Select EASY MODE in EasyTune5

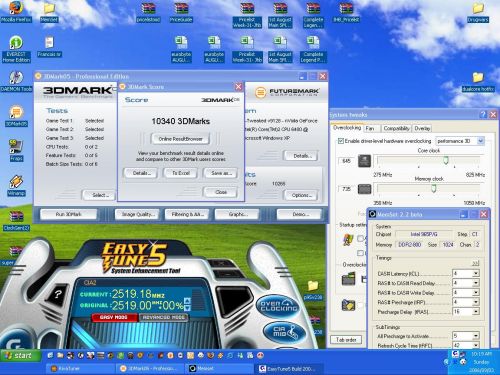[x=114, y=317]
